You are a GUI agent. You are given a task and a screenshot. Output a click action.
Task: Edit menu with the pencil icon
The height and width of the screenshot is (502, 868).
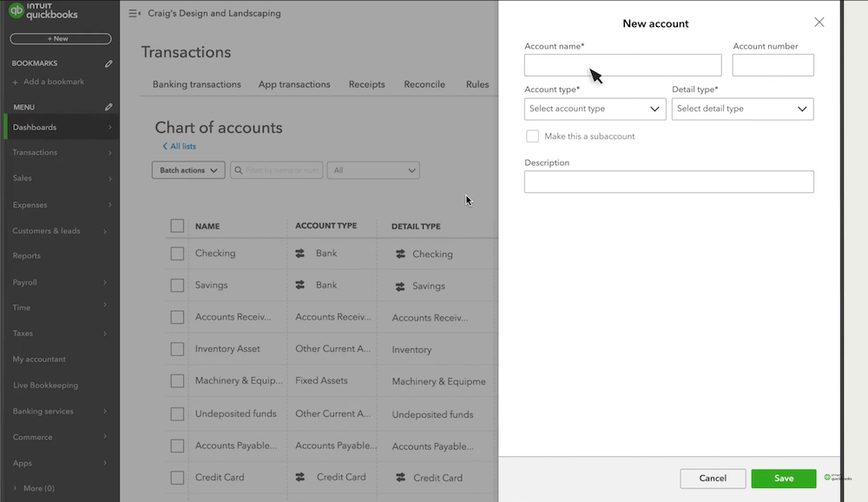pos(108,107)
